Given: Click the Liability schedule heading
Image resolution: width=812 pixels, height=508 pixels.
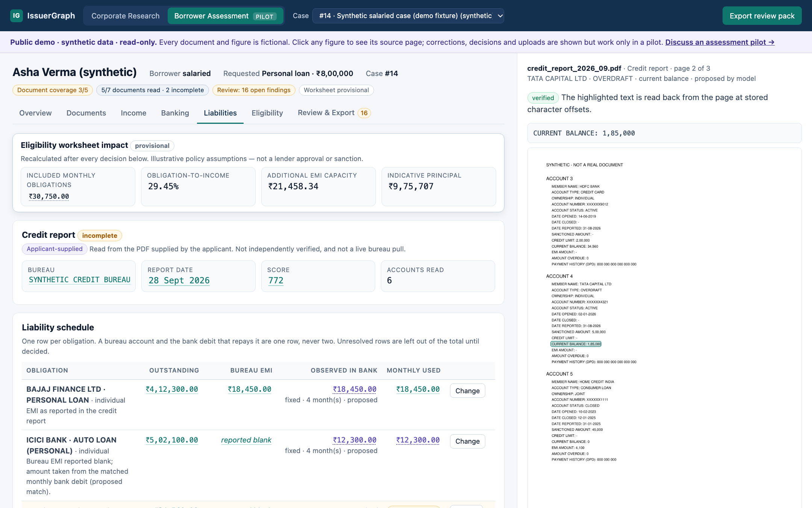Looking at the screenshot, I should (x=58, y=327).
